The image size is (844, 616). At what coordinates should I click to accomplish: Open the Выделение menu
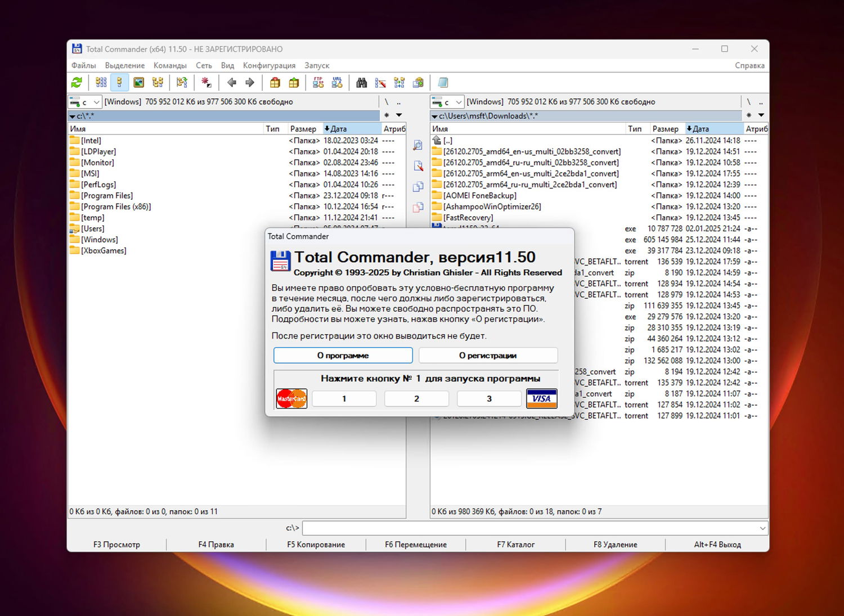pos(125,65)
